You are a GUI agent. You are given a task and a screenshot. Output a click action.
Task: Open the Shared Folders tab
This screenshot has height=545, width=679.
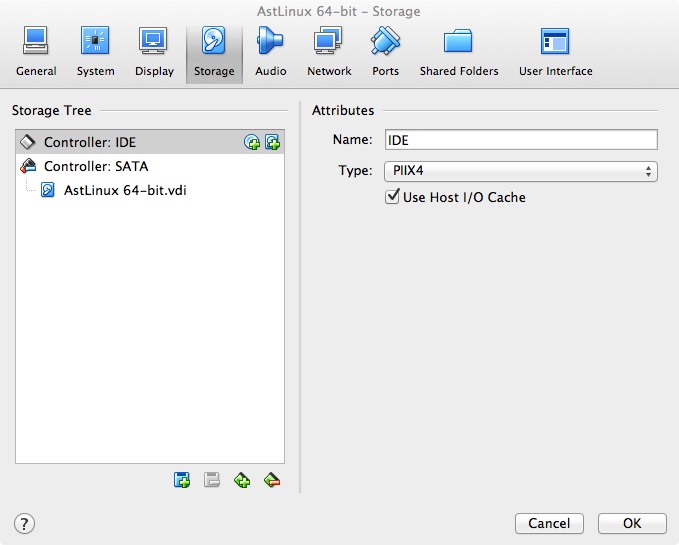[459, 52]
